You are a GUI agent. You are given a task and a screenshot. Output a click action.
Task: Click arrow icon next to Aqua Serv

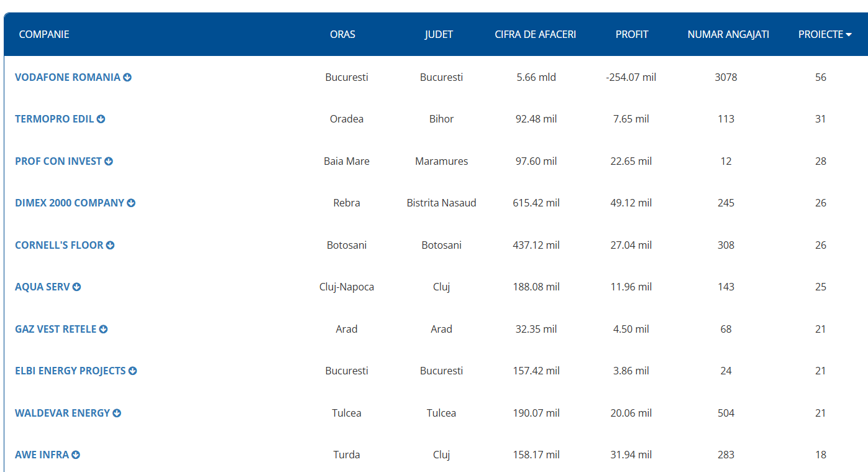[x=76, y=287]
